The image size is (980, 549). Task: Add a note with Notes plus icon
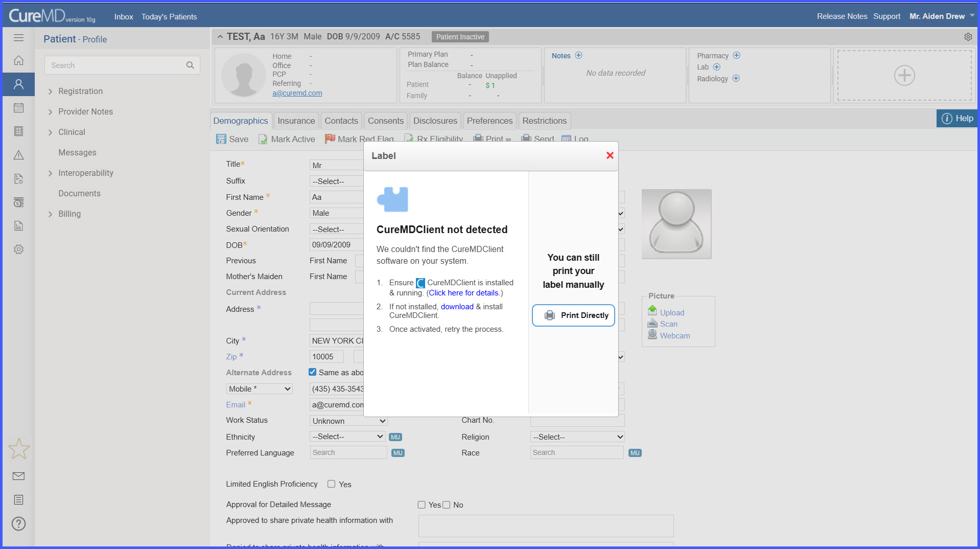click(x=578, y=55)
